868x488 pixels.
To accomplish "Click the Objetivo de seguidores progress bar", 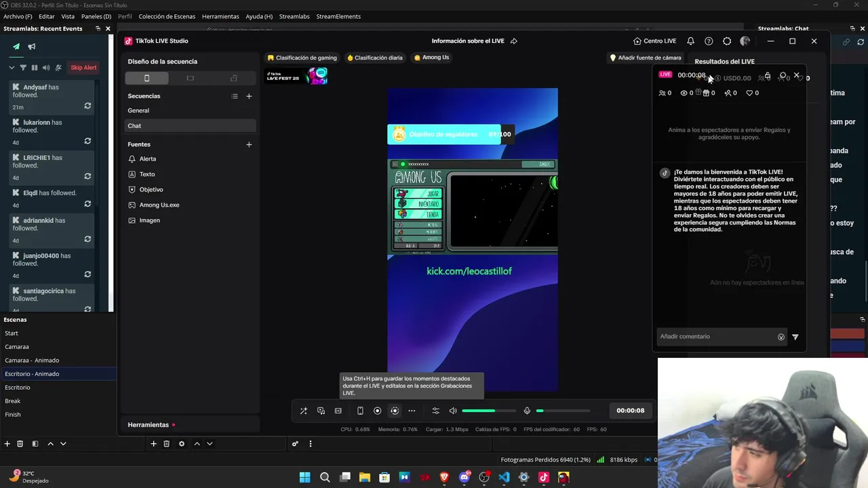I will (450, 134).
